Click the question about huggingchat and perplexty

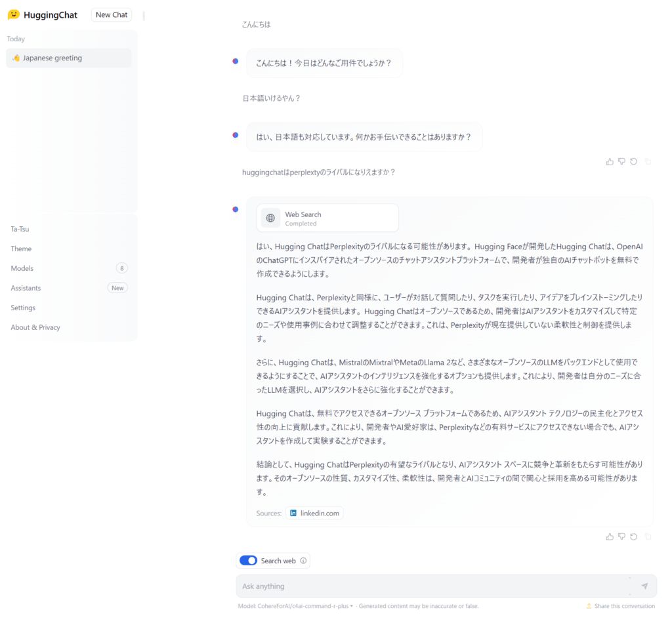click(318, 172)
